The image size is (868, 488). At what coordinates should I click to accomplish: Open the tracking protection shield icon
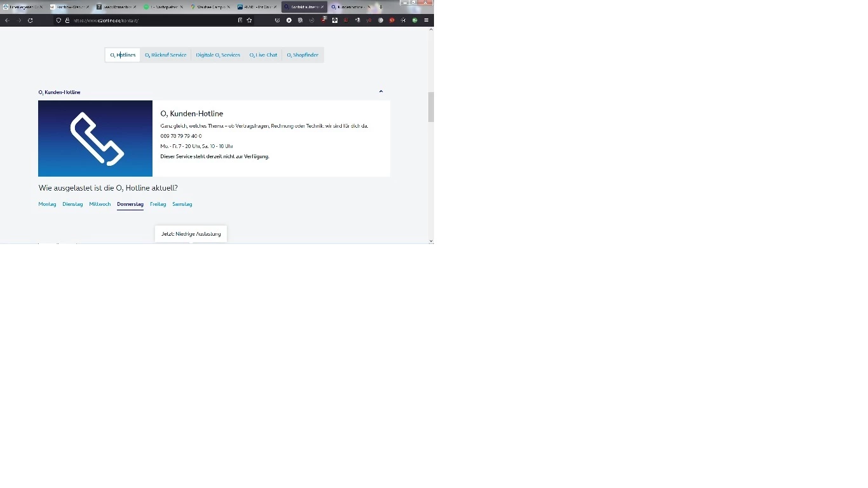point(58,20)
